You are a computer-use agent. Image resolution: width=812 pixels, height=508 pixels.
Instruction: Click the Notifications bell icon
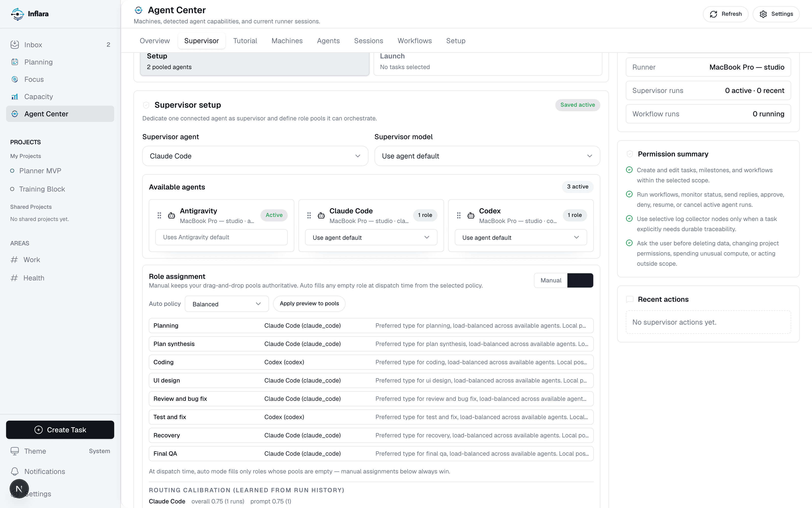point(15,471)
